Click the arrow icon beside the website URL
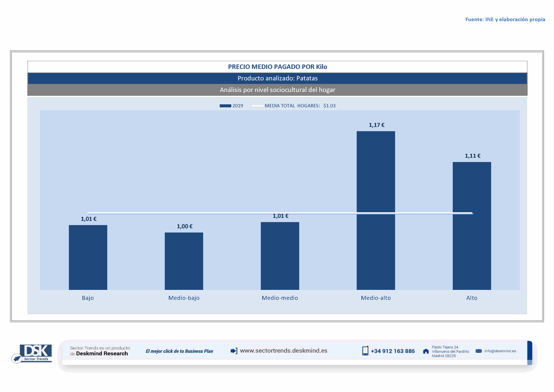554x392 pixels. 234,351
